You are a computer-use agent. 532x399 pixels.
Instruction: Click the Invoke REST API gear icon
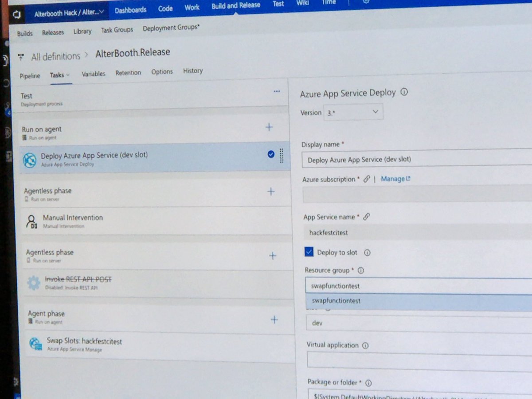34,283
